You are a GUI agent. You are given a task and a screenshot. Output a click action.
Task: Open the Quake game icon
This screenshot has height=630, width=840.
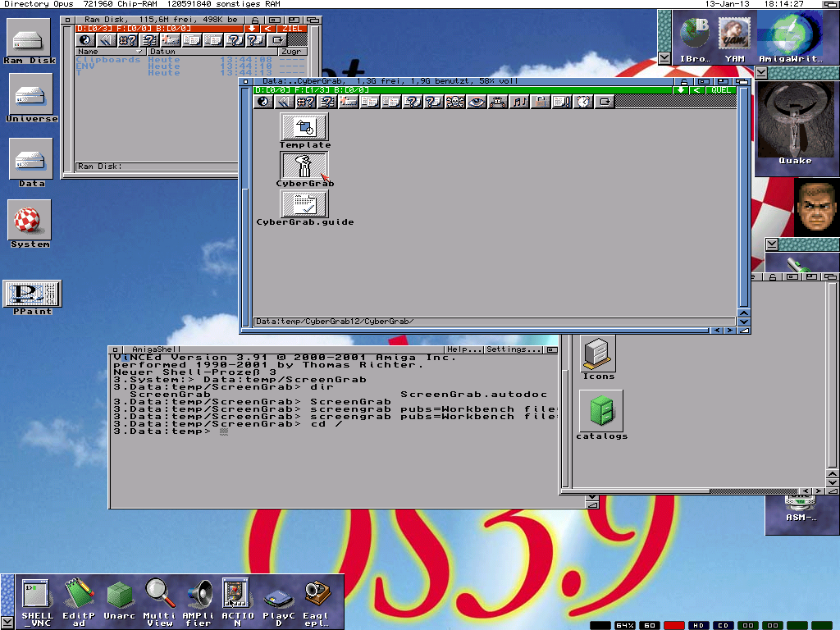click(x=794, y=121)
